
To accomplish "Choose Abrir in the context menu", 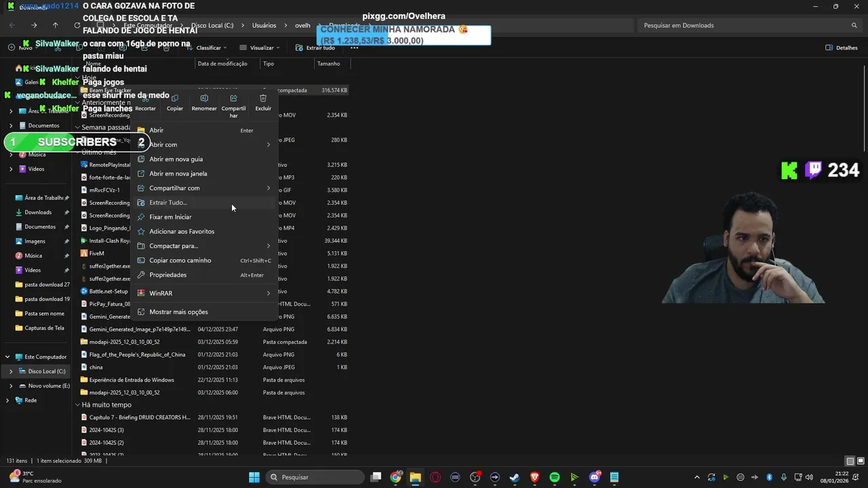I will 204,130.
